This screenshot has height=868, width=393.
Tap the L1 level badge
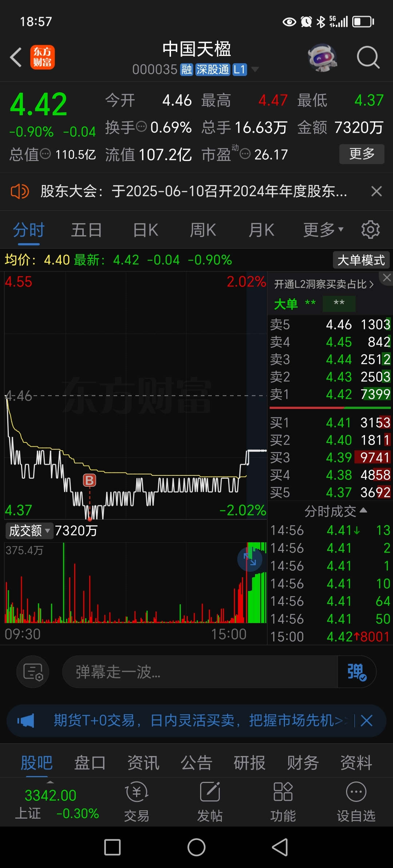tap(240, 69)
